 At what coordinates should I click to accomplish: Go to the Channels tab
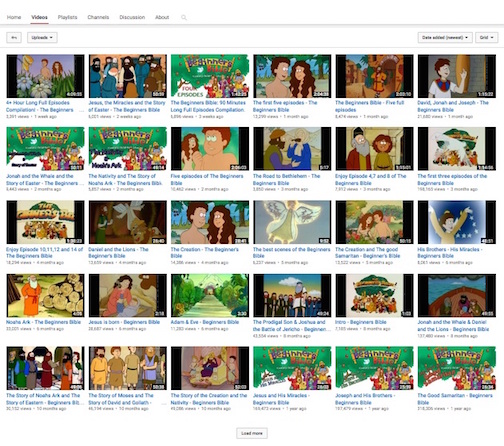(x=98, y=17)
